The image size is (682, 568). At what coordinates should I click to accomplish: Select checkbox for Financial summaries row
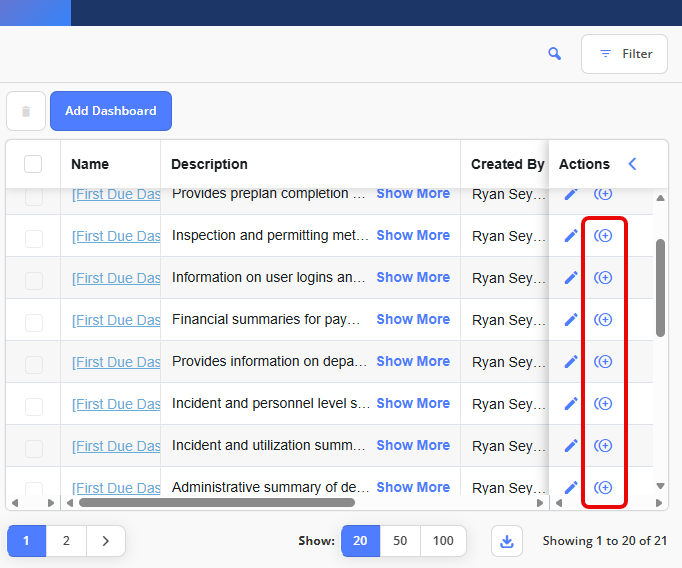(x=34, y=322)
